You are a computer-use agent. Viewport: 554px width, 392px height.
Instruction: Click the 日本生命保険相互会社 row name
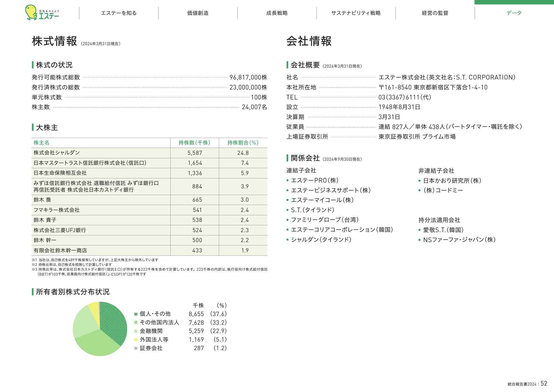(x=60, y=173)
